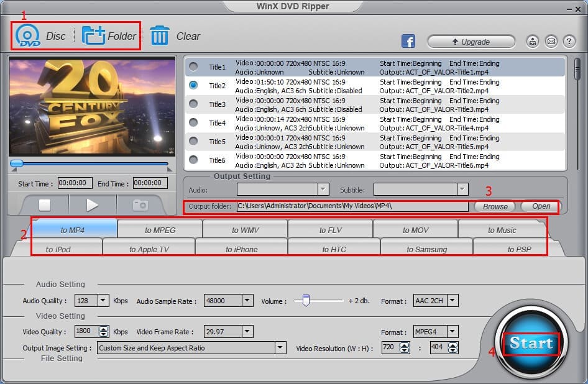Open the video Format MPEG4 dropdown
The height and width of the screenshot is (384, 588).
[452, 332]
